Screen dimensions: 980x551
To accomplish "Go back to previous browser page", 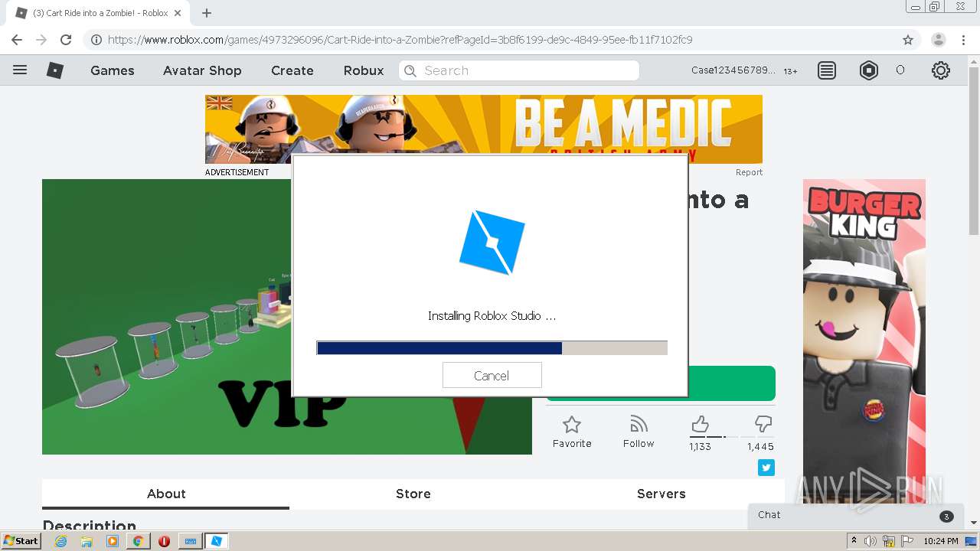I will [x=17, y=40].
